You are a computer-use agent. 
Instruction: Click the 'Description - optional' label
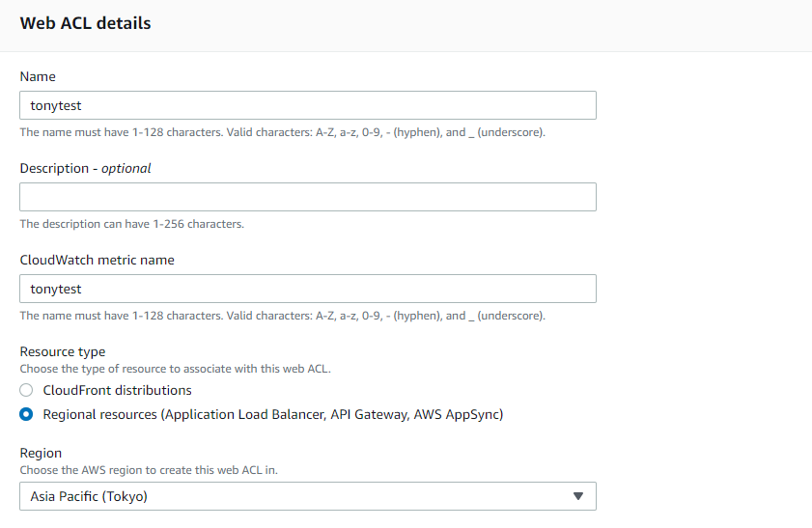(x=85, y=168)
